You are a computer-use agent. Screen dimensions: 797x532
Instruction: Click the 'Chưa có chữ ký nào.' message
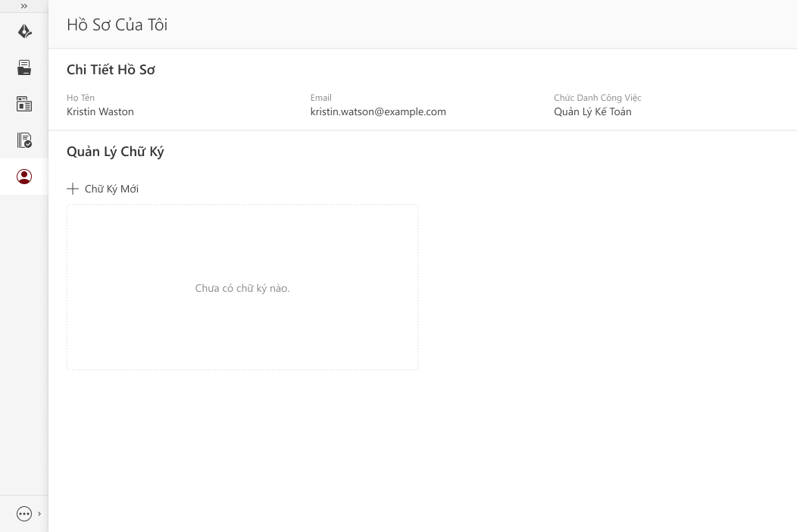242,288
